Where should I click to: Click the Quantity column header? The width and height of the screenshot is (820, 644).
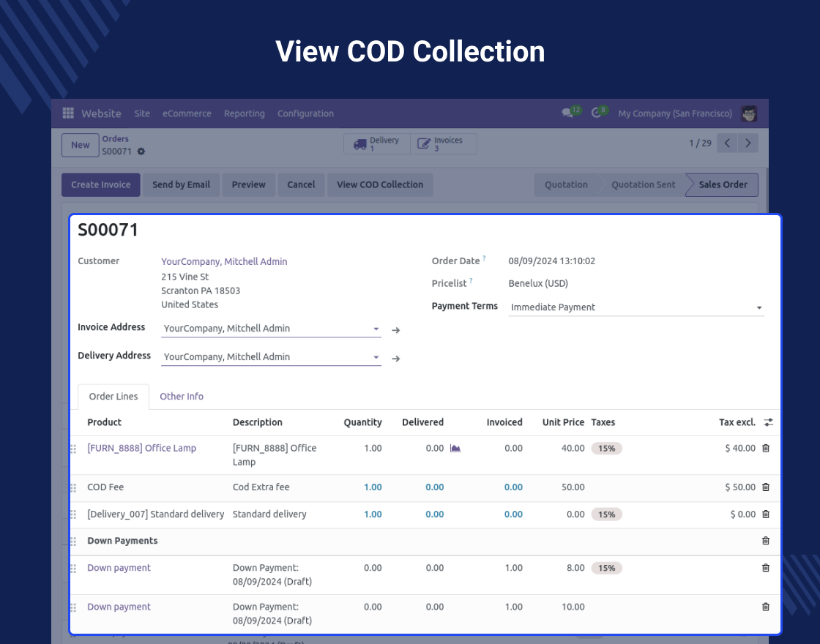(362, 422)
